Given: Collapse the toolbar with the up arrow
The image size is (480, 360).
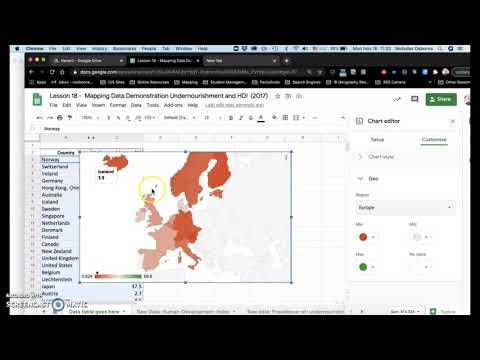Looking at the screenshot, I should pos(343,118).
